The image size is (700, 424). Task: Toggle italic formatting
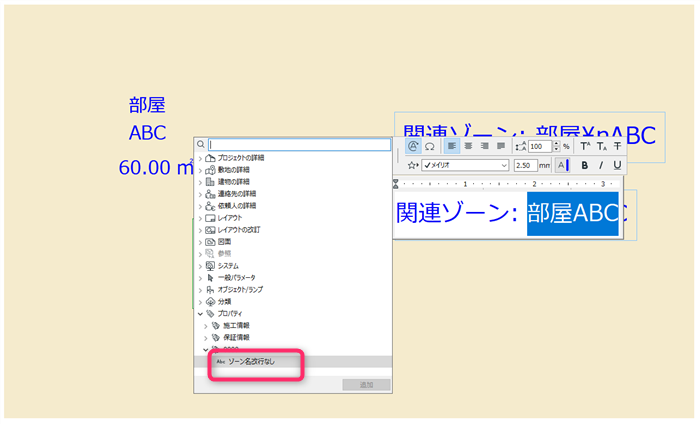click(x=601, y=166)
